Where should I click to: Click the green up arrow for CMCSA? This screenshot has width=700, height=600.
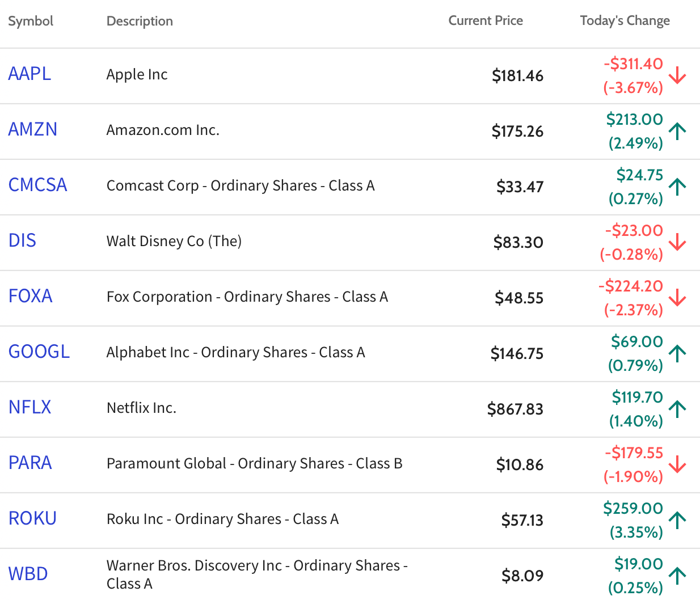click(677, 187)
